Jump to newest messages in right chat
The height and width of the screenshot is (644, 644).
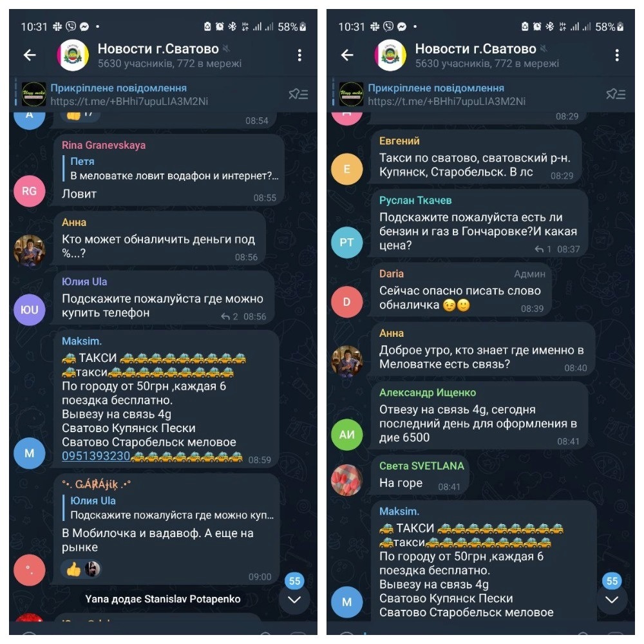[x=612, y=599]
